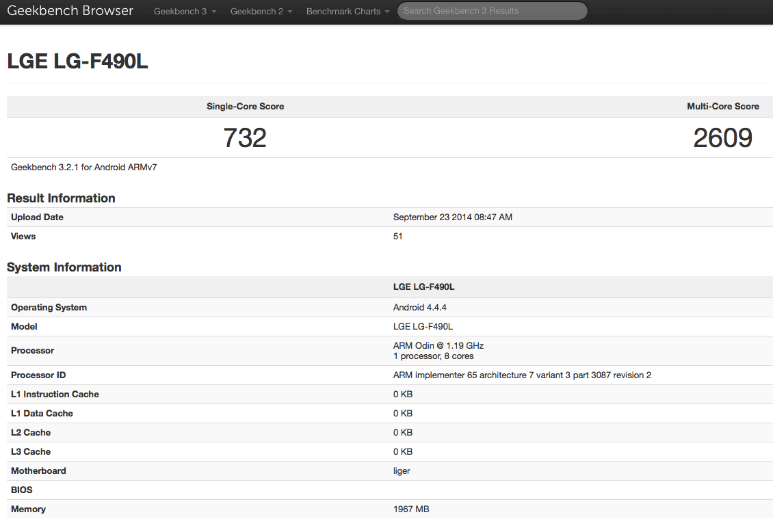
Task: Select the multi-core score 2609
Action: pos(722,138)
